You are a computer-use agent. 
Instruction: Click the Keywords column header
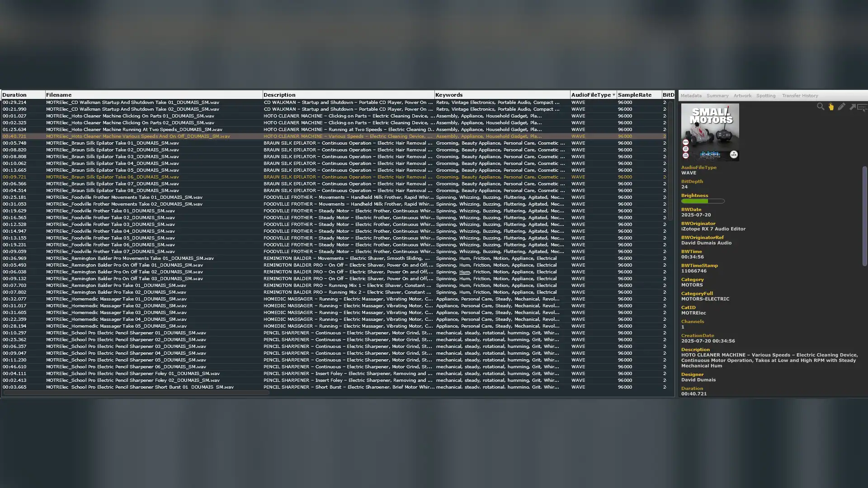click(449, 95)
